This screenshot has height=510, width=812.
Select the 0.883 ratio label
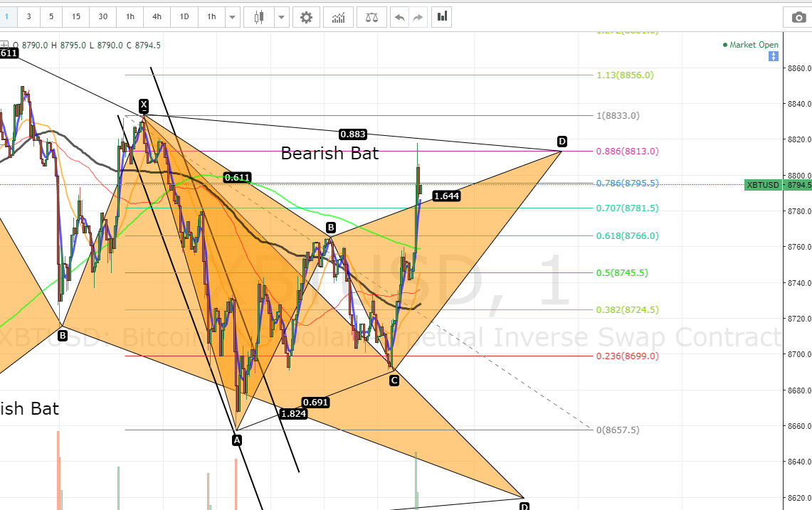click(353, 134)
